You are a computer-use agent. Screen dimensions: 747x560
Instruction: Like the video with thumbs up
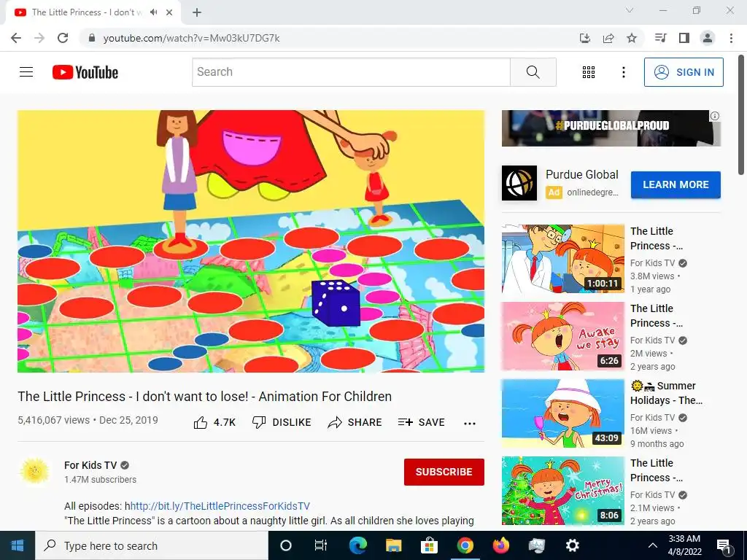[214, 422]
